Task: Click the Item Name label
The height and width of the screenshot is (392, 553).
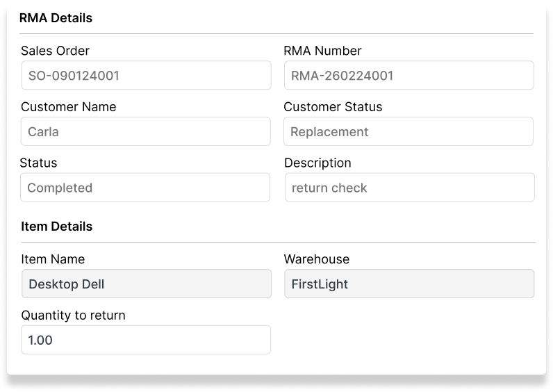Action: tap(53, 259)
